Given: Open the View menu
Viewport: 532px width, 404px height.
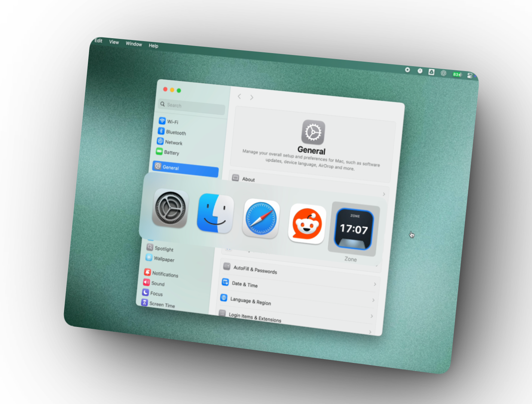Looking at the screenshot, I should tap(114, 42).
